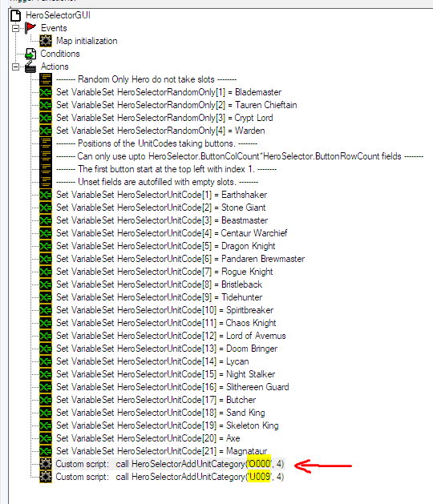Click variable icon for Rogue Knight row
This screenshot has width=433, height=504.
(x=46, y=272)
